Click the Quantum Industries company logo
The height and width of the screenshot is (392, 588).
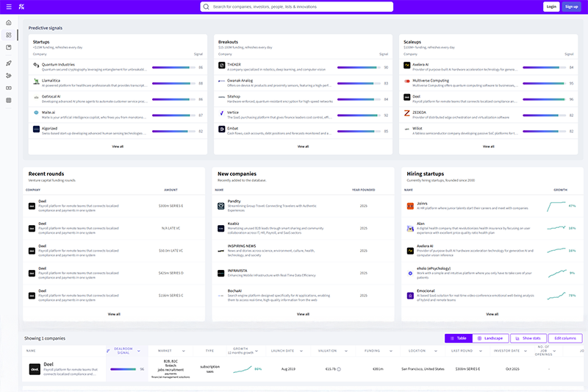(x=36, y=65)
